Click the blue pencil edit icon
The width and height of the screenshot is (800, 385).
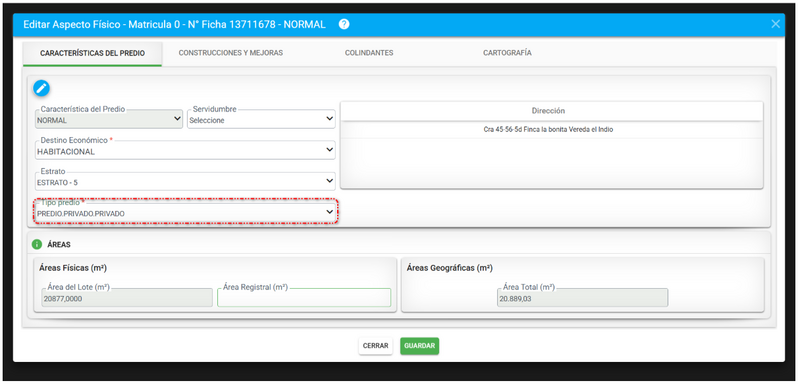pos(41,88)
